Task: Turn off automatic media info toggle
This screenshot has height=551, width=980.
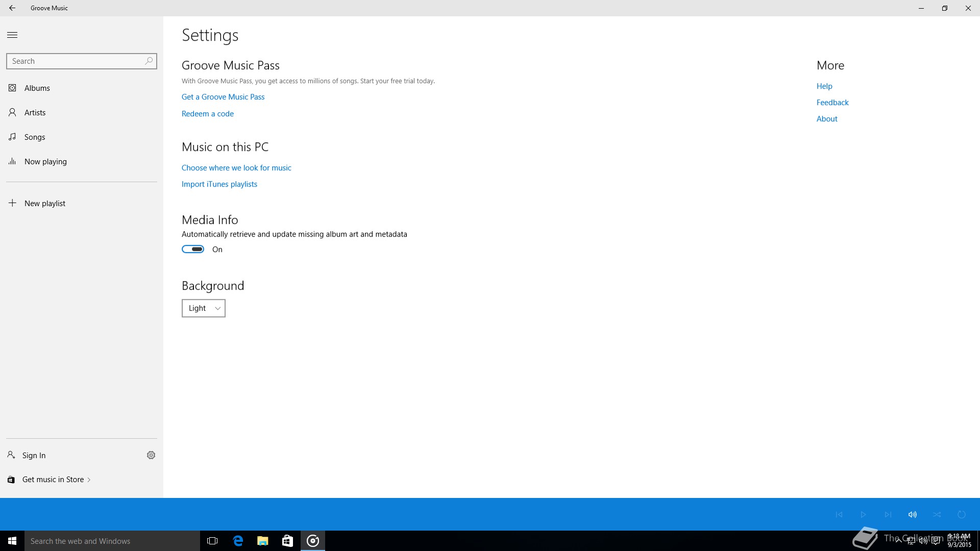Action: coord(193,249)
